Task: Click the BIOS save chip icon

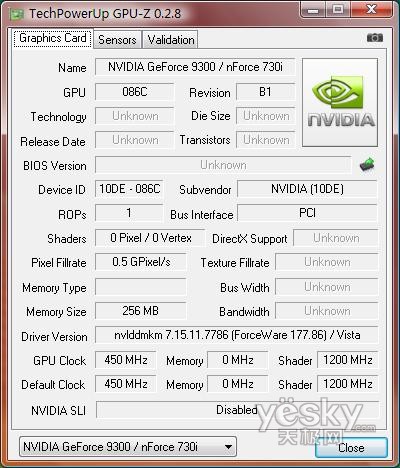Action: click(367, 165)
